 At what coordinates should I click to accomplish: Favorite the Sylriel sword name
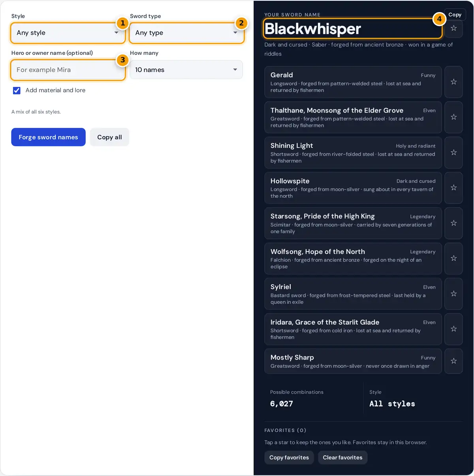pyautogui.click(x=453, y=294)
